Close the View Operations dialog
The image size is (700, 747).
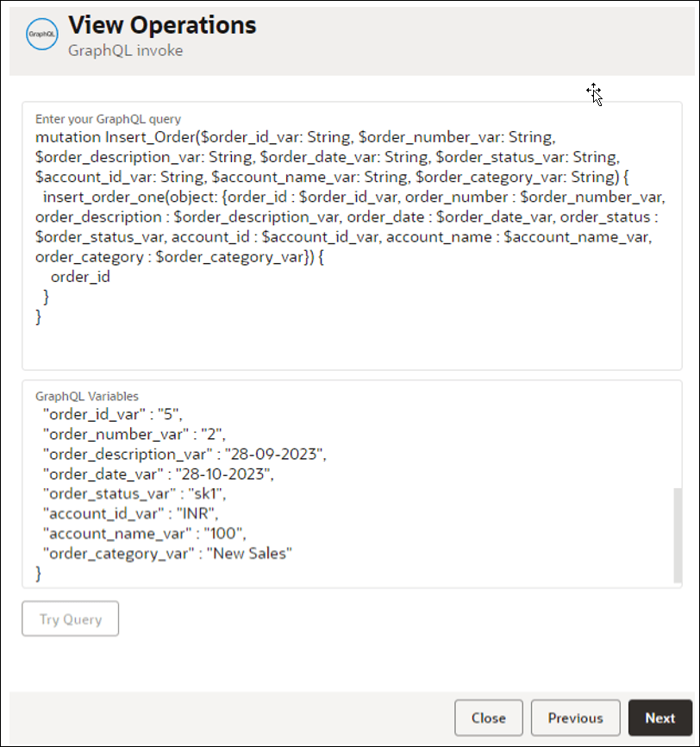(489, 718)
